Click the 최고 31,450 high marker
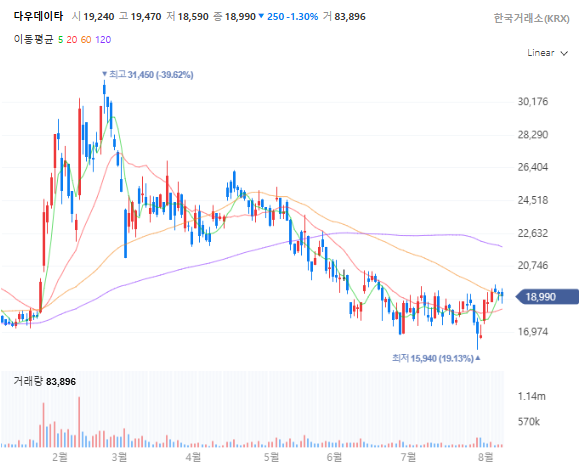 coord(147,75)
